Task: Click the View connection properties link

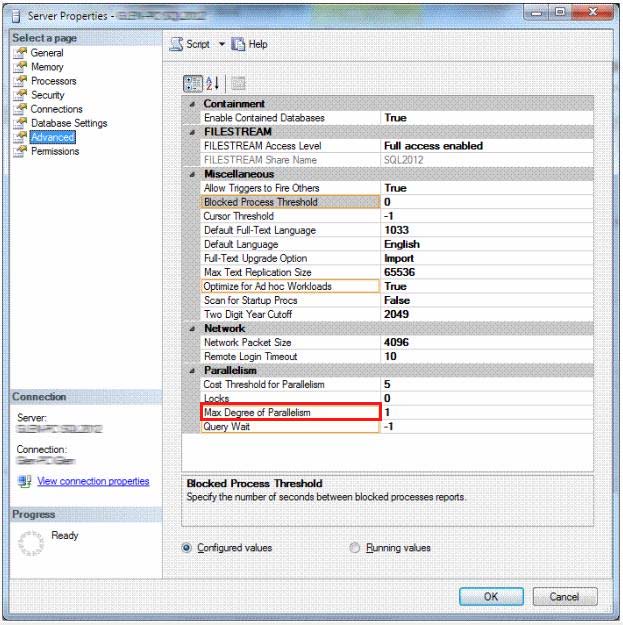Action: tap(93, 481)
